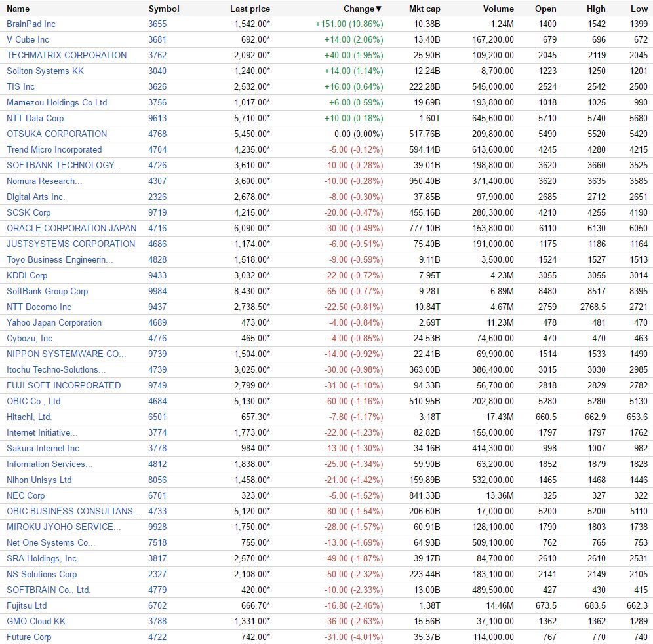This screenshot has height=644, width=653.
Task: Sort by Volume column header
Action: pyautogui.click(x=498, y=9)
